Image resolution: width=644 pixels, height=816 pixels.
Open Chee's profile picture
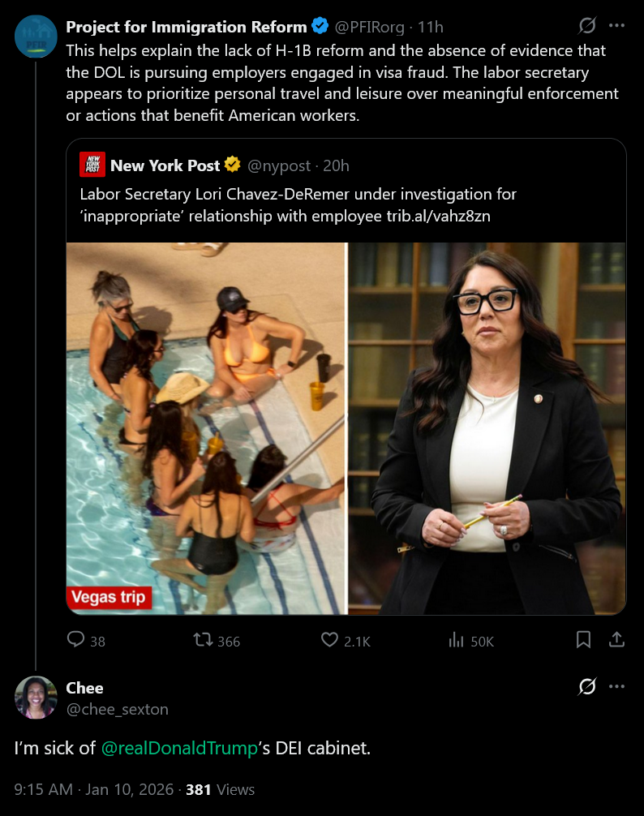click(36, 698)
